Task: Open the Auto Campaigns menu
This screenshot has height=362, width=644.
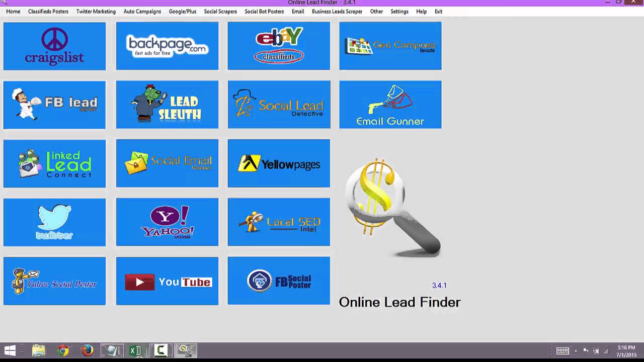Action: [x=142, y=12]
